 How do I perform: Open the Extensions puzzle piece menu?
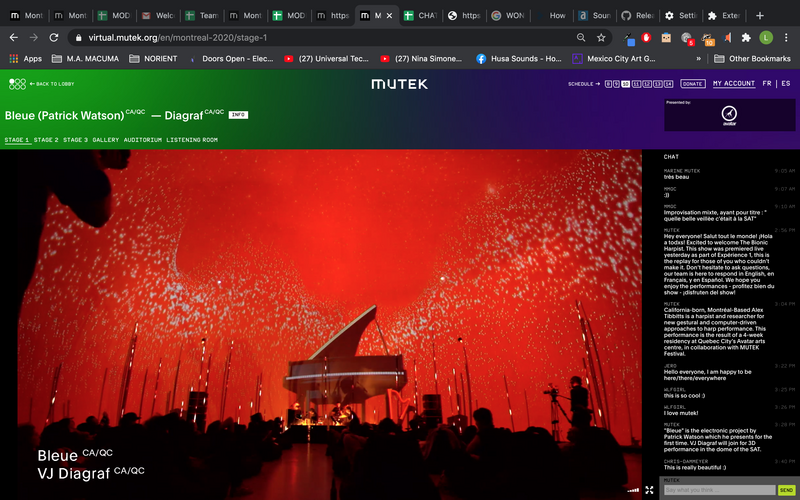click(746, 37)
